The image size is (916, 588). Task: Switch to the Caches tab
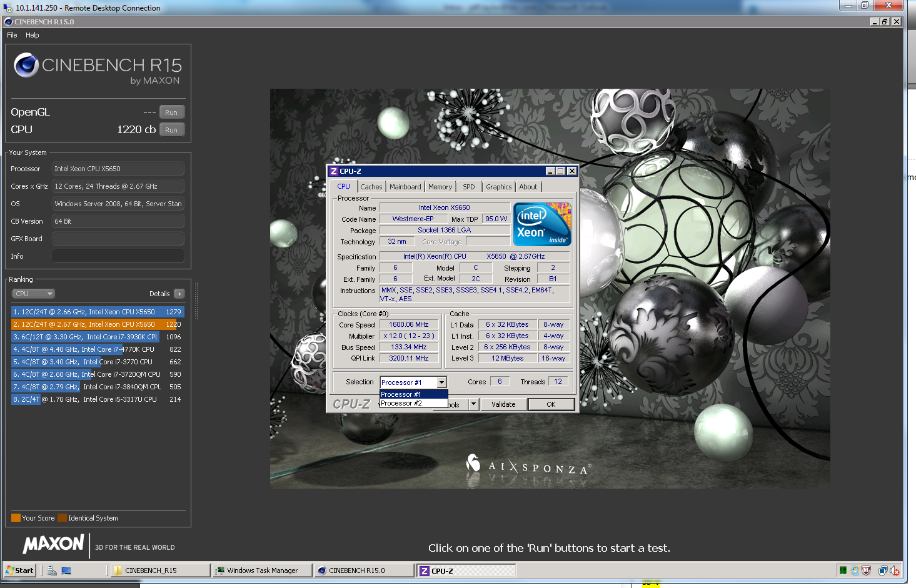coord(371,187)
